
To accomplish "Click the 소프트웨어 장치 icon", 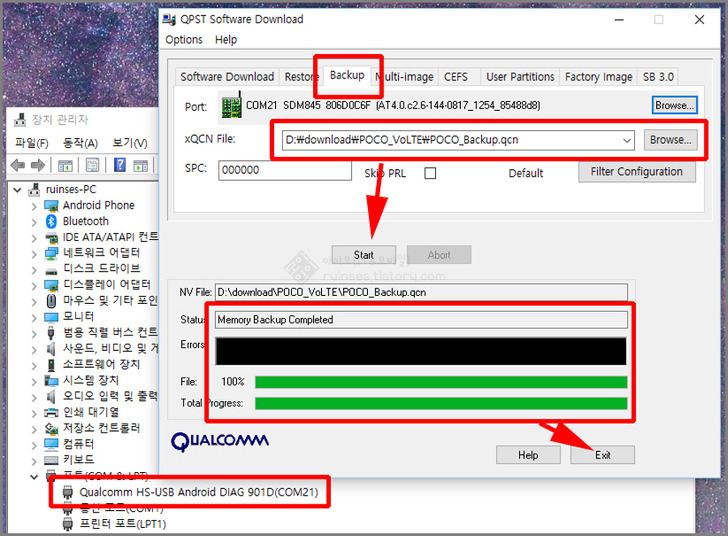I will (51, 365).
